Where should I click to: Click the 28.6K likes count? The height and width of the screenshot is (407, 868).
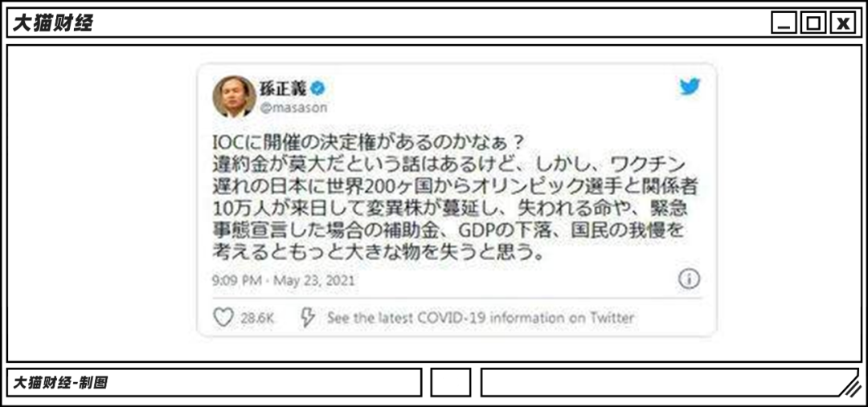[257, 319]
